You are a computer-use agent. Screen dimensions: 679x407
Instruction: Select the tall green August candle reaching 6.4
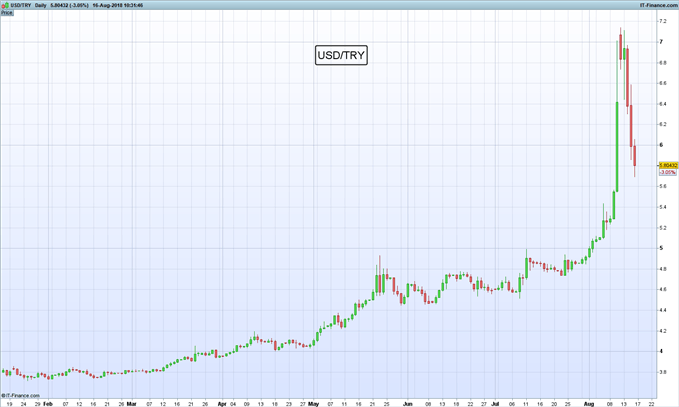(x=617, y=146)
